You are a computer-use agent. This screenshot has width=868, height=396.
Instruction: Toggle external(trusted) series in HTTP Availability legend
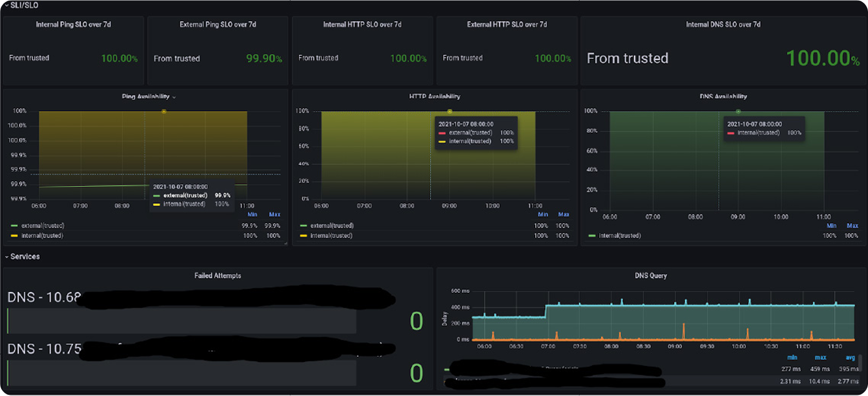pos(332,226)
